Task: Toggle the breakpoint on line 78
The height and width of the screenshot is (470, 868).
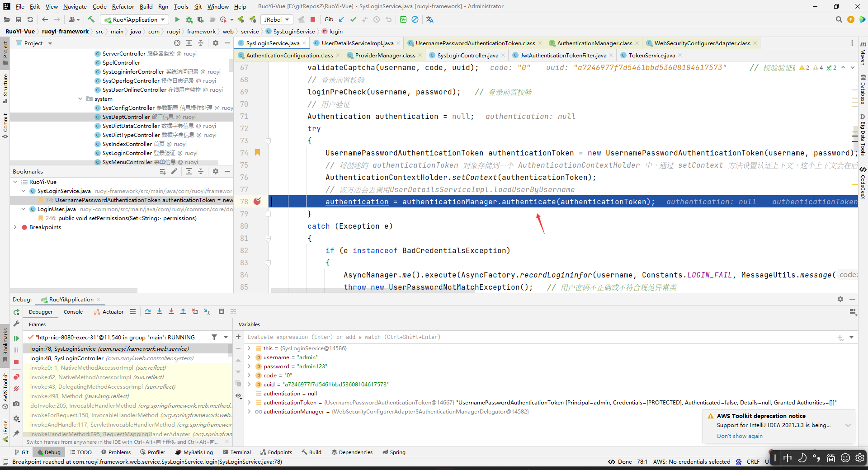Action: [x=257, y=202]
